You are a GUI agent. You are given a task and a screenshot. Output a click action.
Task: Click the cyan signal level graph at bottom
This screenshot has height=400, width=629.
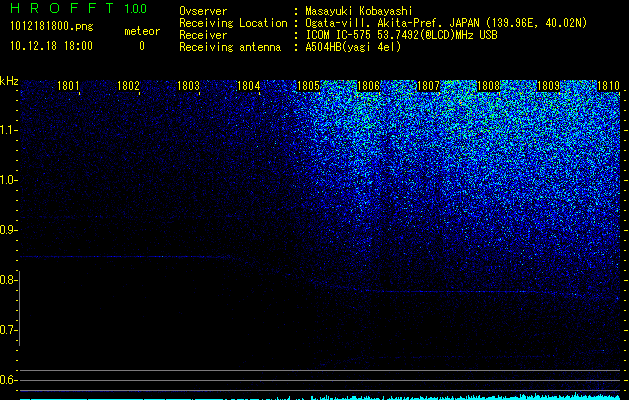[450, 396]
